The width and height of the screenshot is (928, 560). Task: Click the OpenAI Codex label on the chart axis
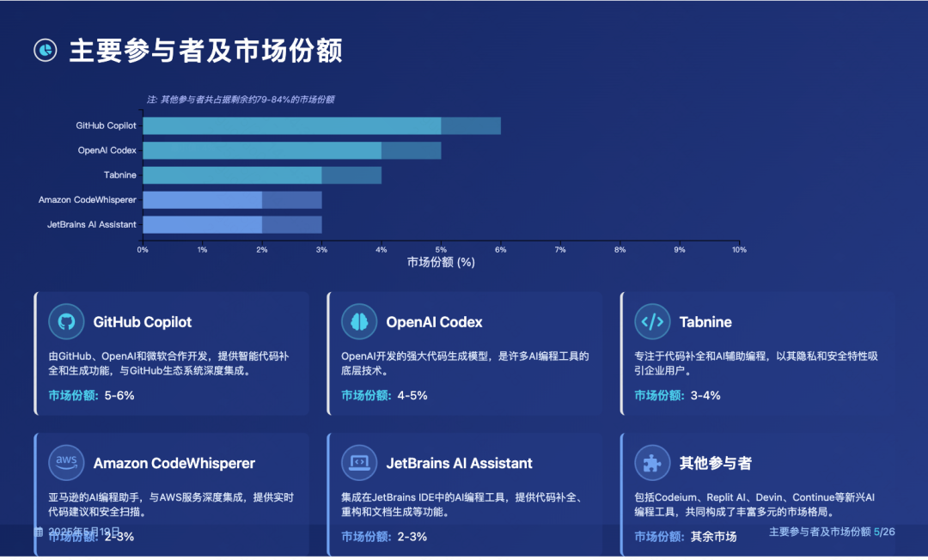(x=107, y=150)
